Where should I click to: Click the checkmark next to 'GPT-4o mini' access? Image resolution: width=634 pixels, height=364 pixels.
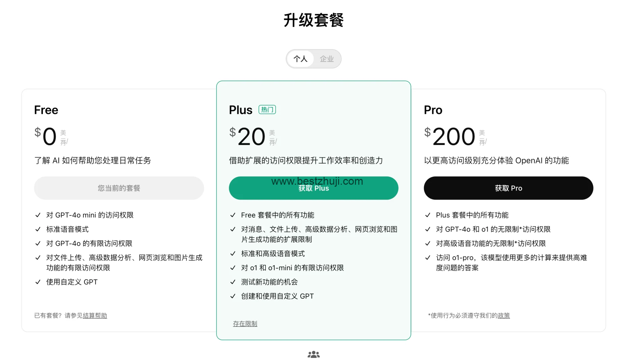coord(38,215)
